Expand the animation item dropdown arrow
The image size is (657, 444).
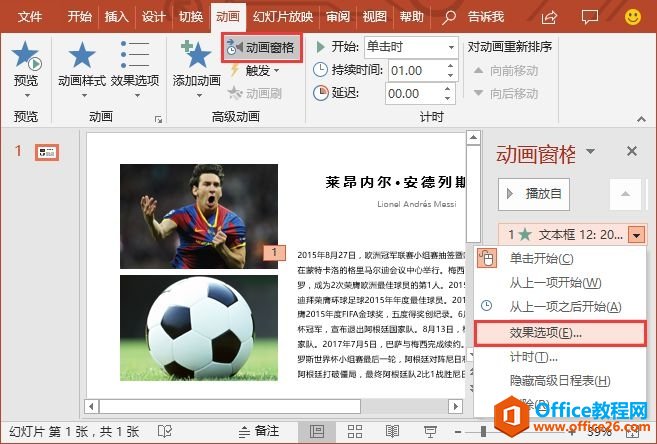637,235
